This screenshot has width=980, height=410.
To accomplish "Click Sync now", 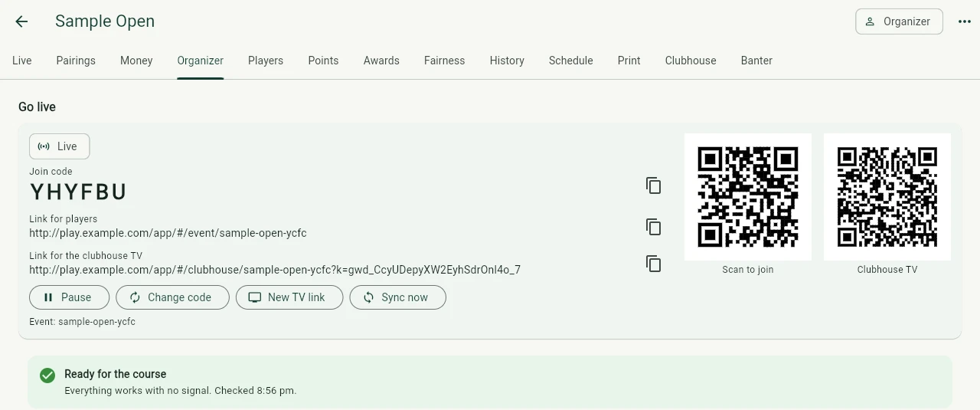I will 397,297.
